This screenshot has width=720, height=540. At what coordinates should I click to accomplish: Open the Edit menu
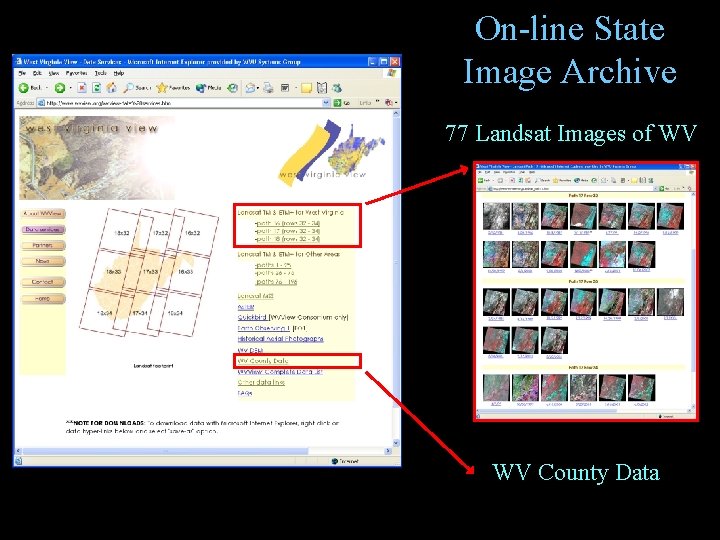37,73
